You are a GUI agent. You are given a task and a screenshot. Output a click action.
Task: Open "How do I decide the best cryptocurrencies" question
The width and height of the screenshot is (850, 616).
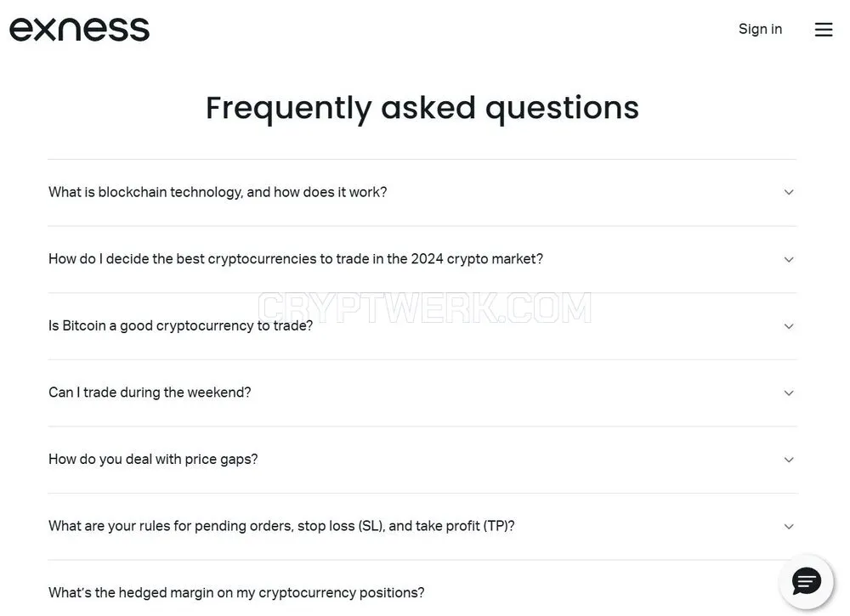[296, 259]
